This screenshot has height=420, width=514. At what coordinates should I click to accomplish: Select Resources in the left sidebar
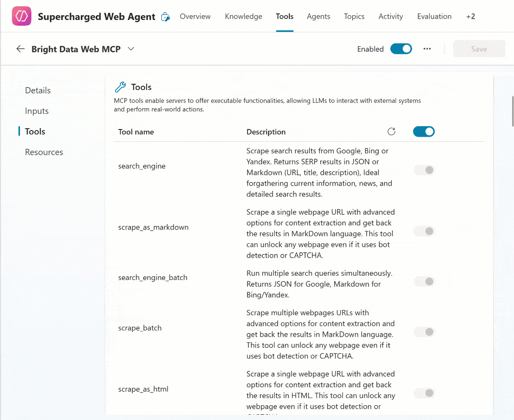click(x=44, y=152)
